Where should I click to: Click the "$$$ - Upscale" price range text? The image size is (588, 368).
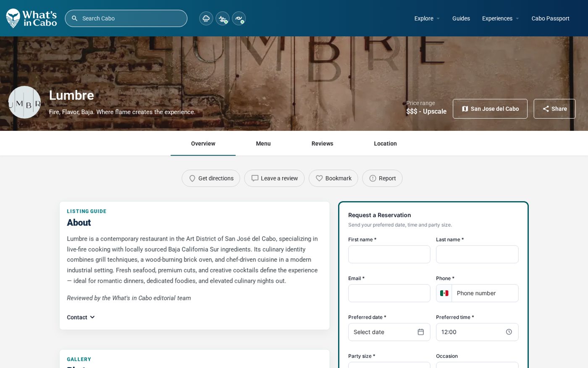coord(426,111)
